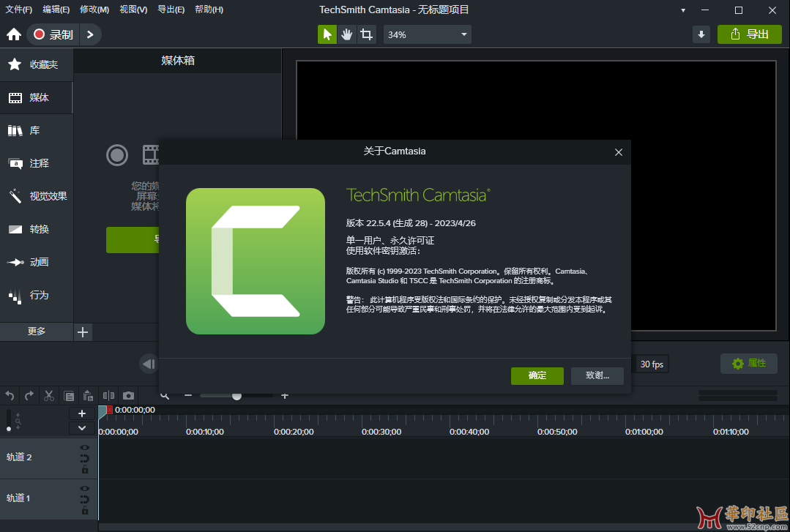This screenshot has height=532, width=790.
Task: Open the 转换 transitions tab
Action: (37, 229)
